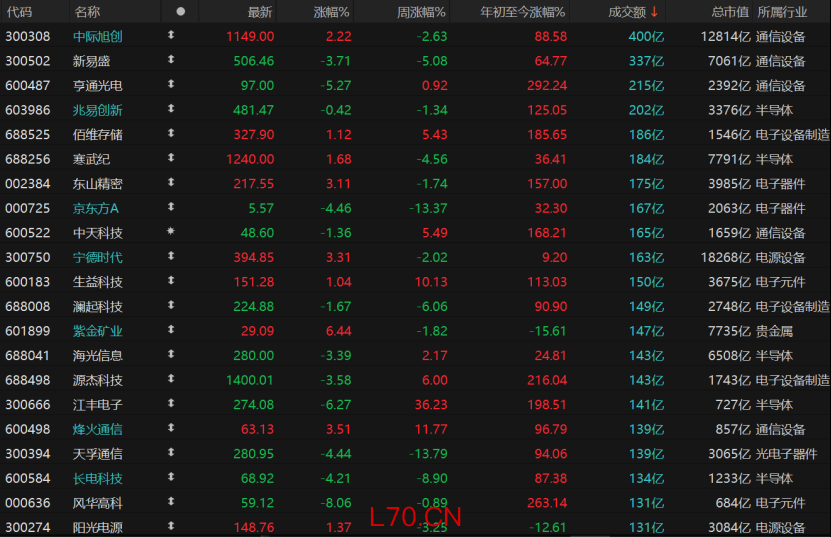This screenshot has height=537, width=831.
Task: Click the marker icon in 宁德时代 row
Action: (171, 256)
